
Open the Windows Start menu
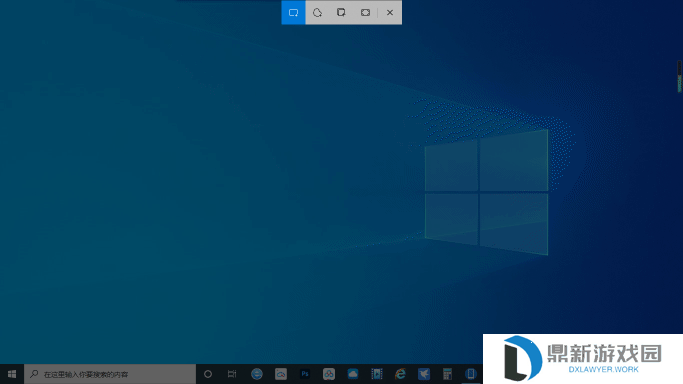point(12,374)
